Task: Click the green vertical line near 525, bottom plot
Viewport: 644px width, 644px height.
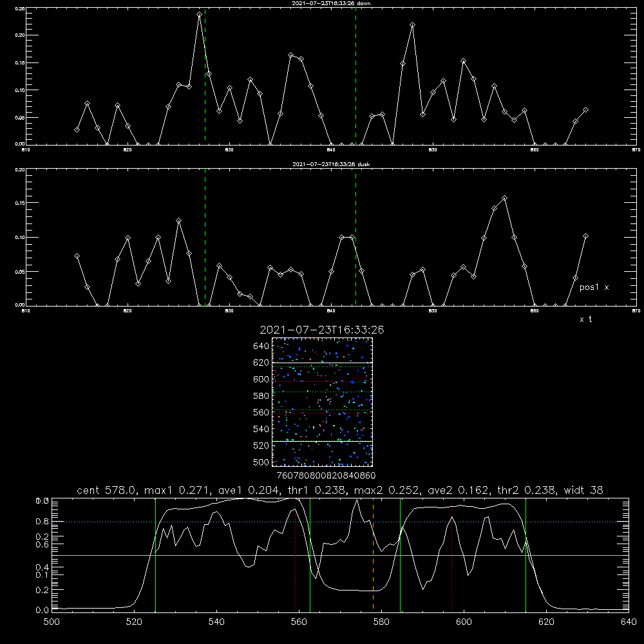Action: click(155, 554)
